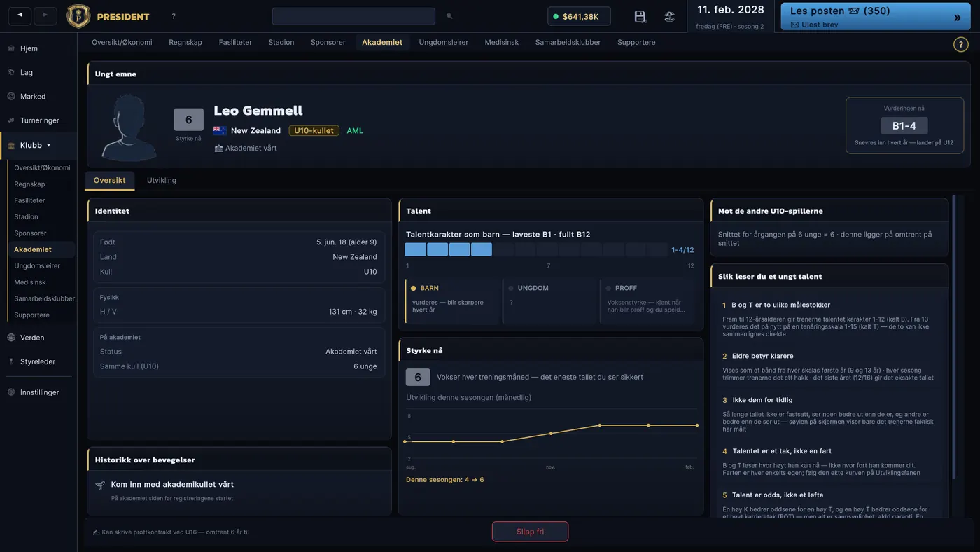The image size is (980, 552).
Task: Go back with the left arrow button
Action: pyautogui.click(x=20, y=15)
